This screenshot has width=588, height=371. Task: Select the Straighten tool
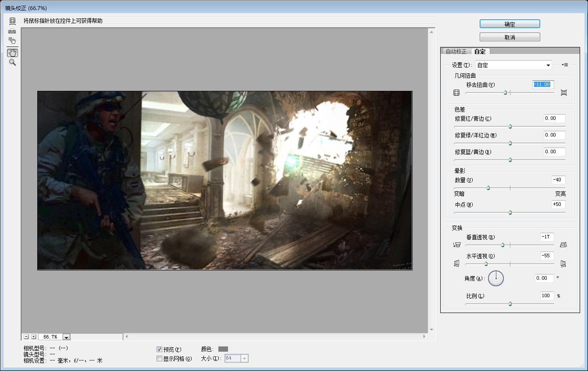pos(12,31)
